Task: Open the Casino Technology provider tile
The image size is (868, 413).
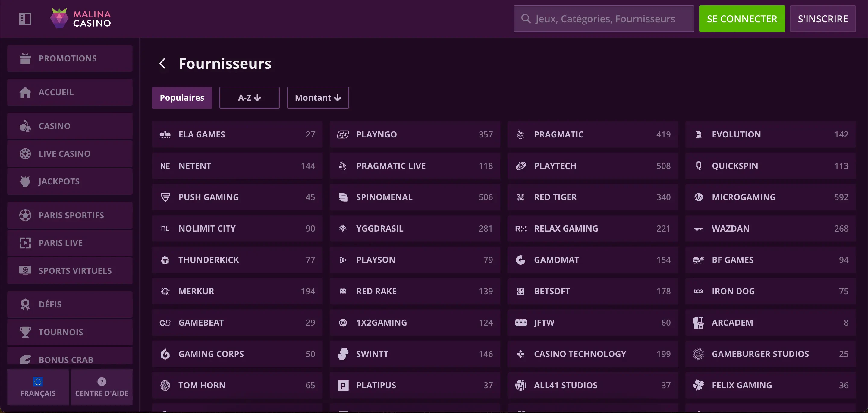Action: click(x=593, y=354)
